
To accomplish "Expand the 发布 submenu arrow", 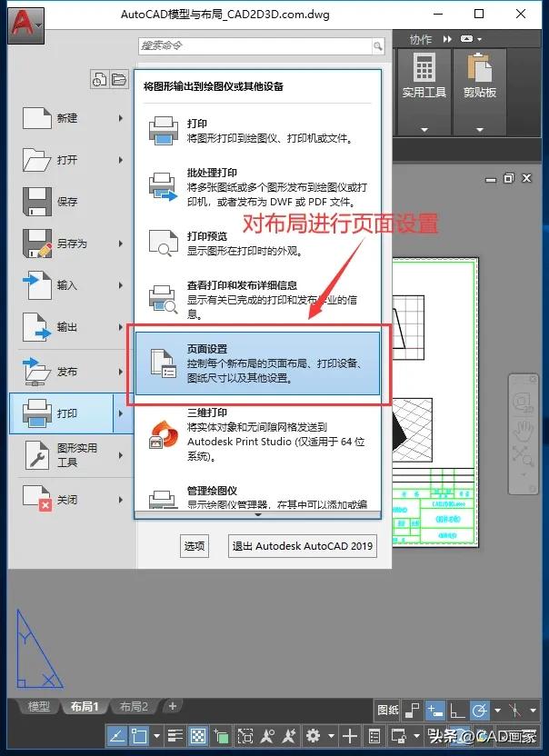I will point(121,372).
